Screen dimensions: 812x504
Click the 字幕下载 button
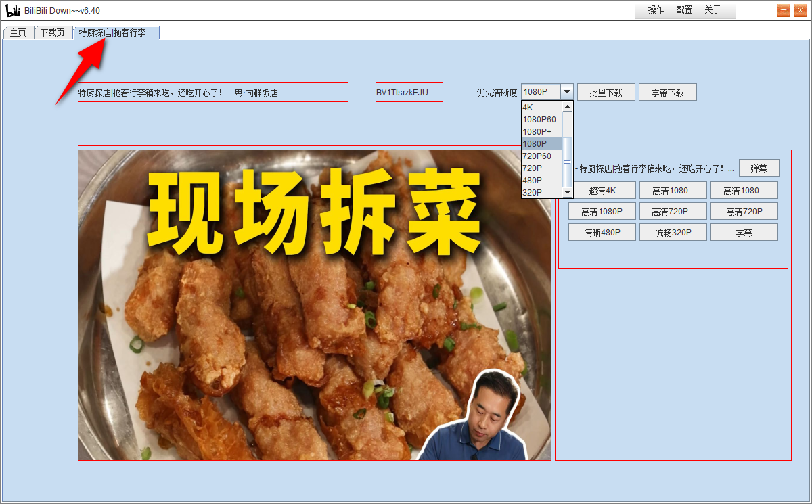pyautogui.click(x=667, y=91)
